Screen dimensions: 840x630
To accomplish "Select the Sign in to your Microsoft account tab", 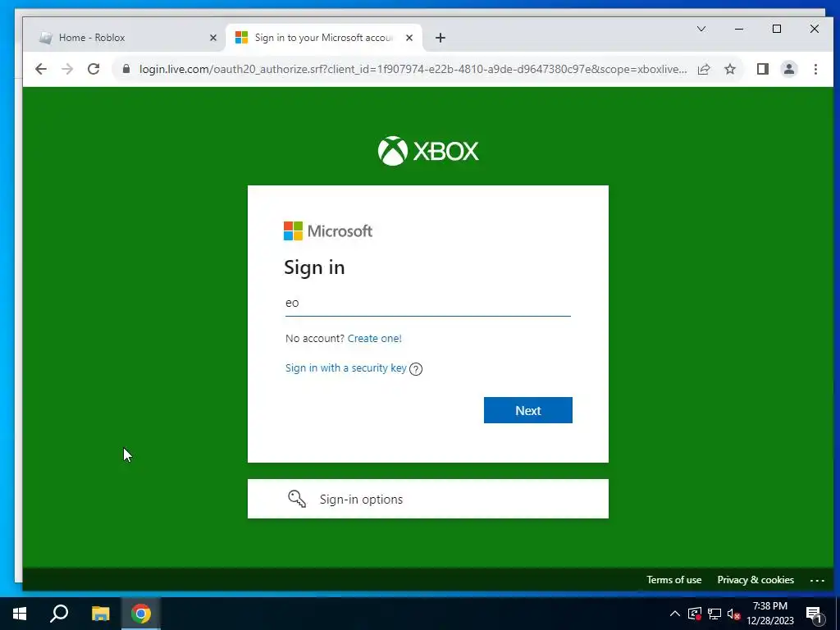I will pyautogui.click(x=324, y=38).
